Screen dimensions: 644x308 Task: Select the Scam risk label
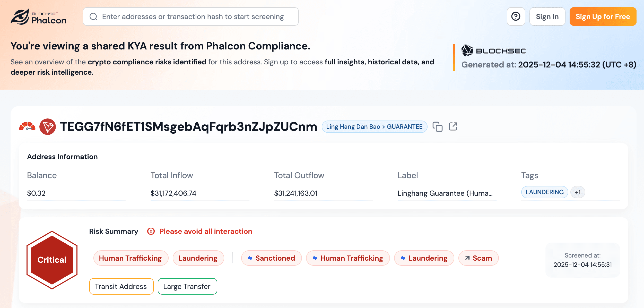click(x=478, y=258)
